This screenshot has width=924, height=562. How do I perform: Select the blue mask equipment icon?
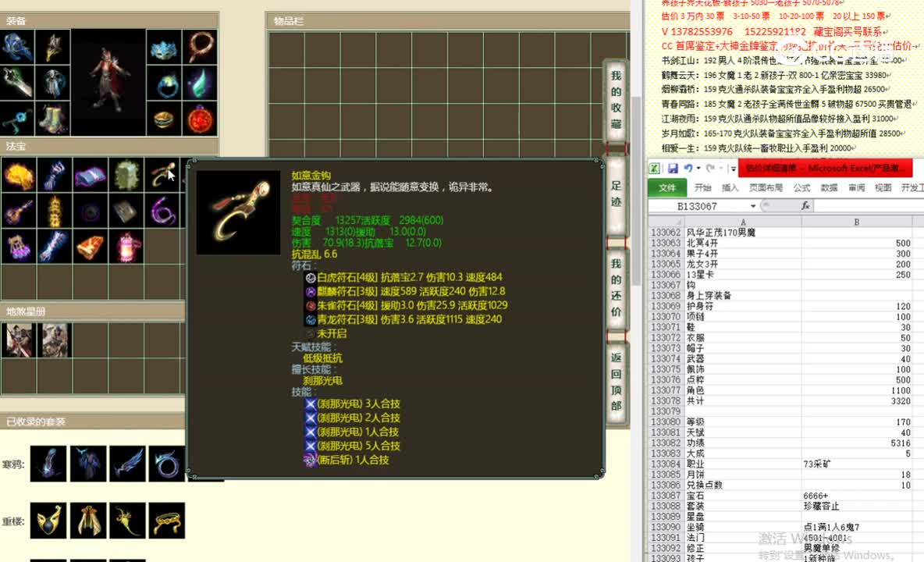coord(164,47)
